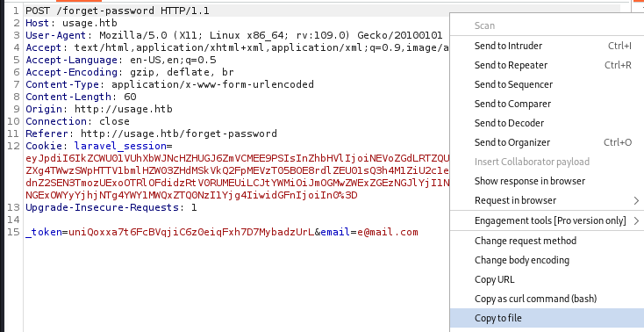Click the email parameter value e@mail.com
The image size is (644, 332).
coord(387,232)
